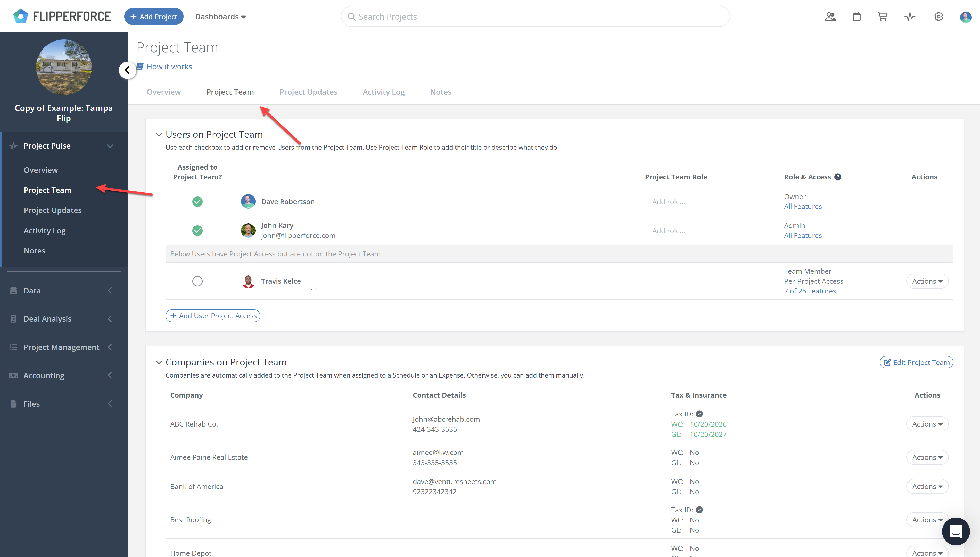Assign Travis Kelce to Project Team

[x=197, y=281]
